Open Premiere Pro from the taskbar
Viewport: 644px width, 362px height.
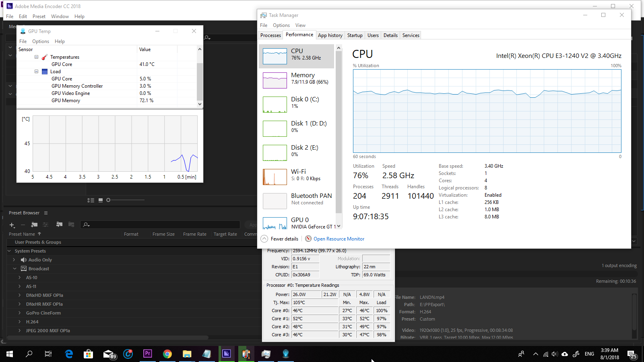click(148, 354)
